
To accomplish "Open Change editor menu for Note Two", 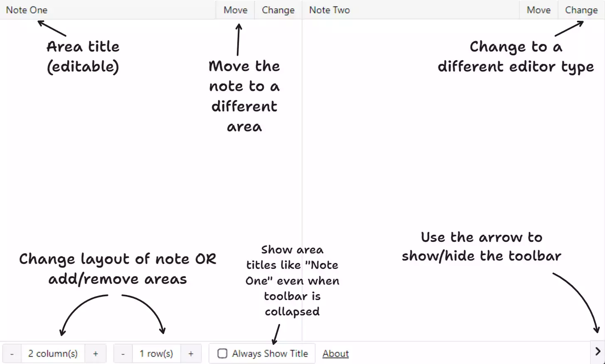I will pos(581,10).
